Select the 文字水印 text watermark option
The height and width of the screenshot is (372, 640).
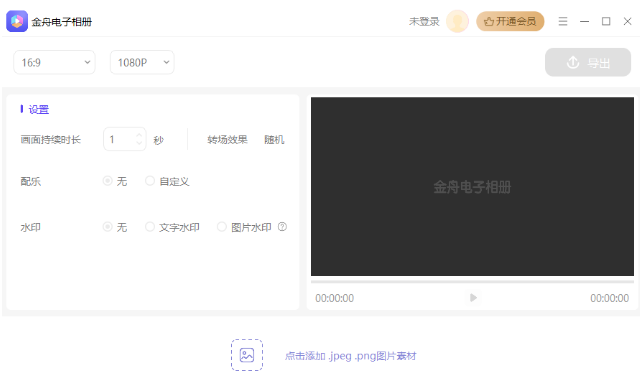[172, 227]
